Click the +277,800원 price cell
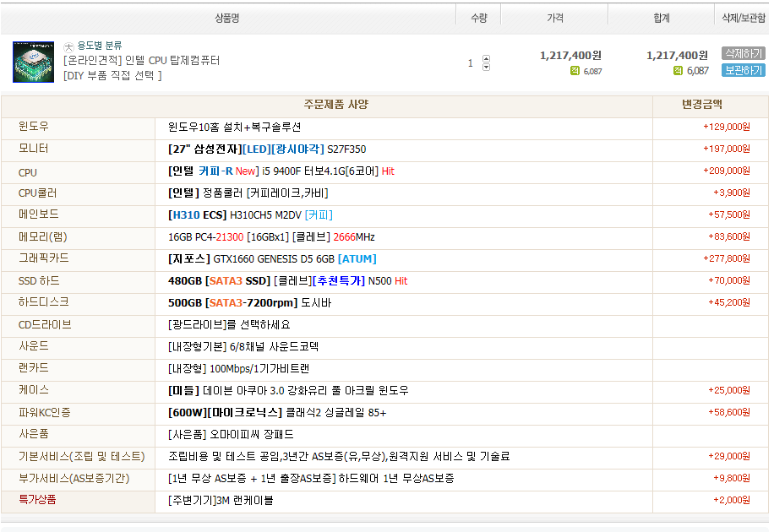 coord(727,258)
